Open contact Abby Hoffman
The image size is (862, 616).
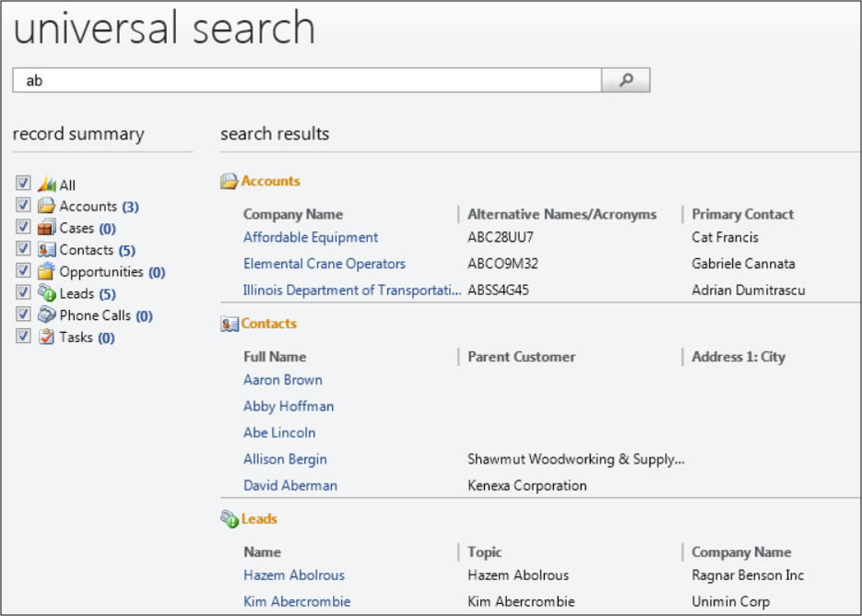coord(289,407)
